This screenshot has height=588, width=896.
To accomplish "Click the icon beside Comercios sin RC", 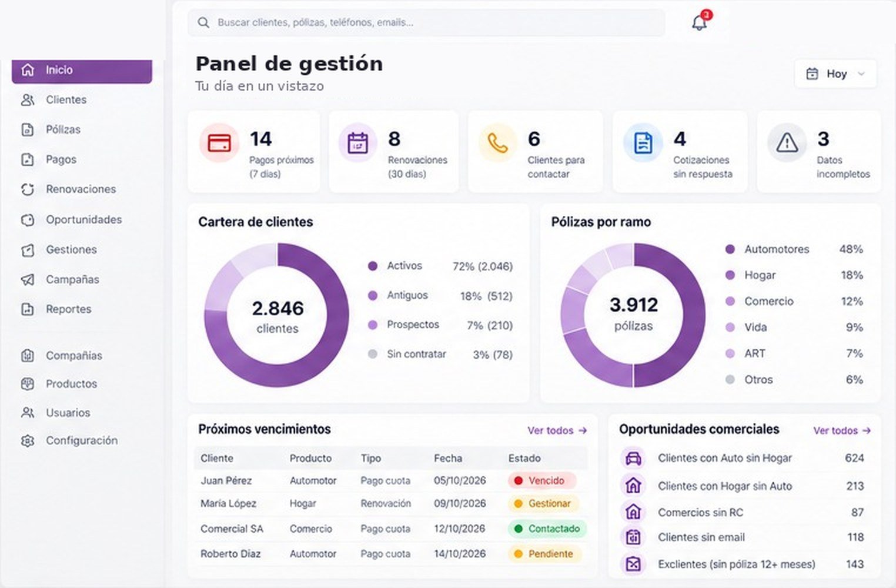I will point(633,512).
